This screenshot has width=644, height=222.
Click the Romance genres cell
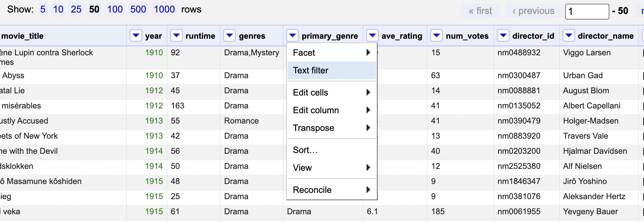241,121
